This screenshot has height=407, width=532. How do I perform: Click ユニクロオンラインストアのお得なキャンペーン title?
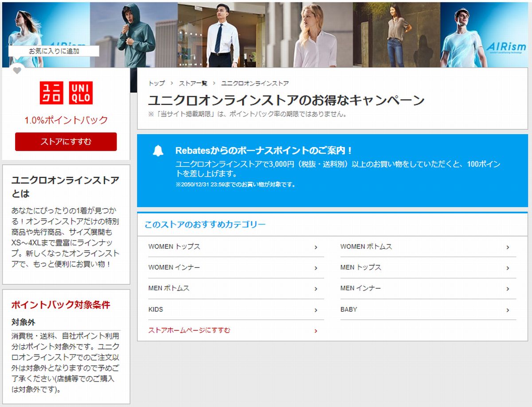click(x=286, y=100)
